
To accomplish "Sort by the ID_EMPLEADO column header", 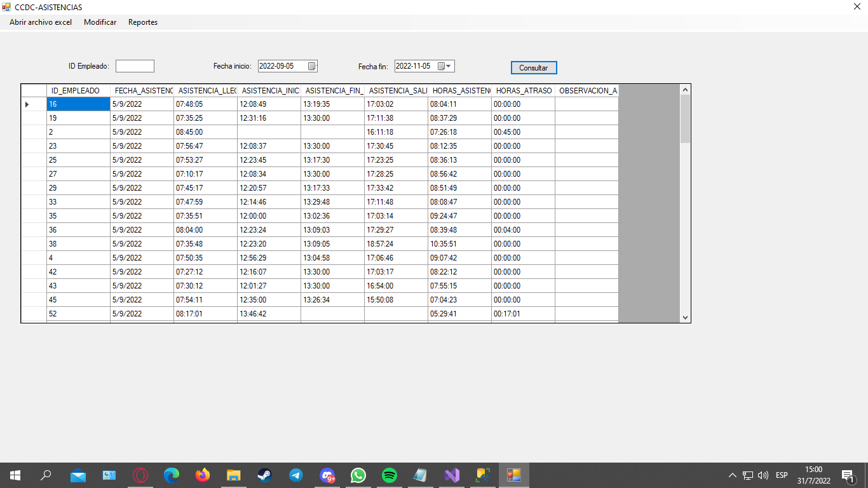I will (x=78, y=91).
